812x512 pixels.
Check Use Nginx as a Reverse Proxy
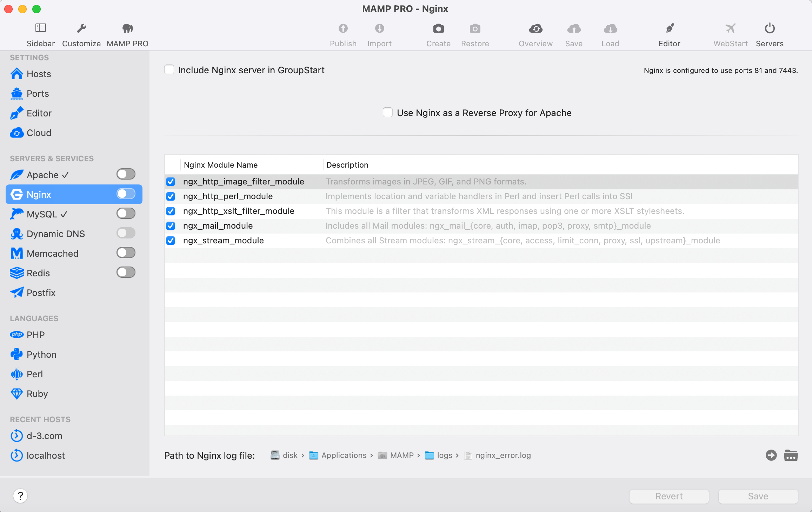pos(388,113)
